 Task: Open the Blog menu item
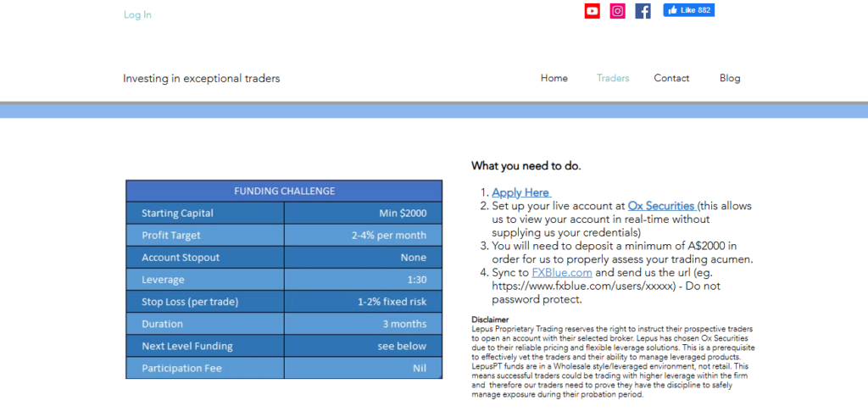tap(730, 78)
